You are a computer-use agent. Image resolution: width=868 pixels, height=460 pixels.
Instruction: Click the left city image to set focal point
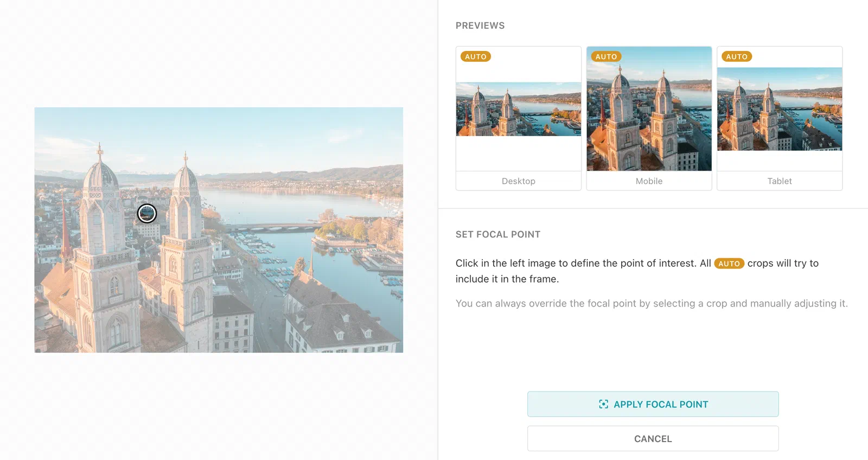point(219,230)
